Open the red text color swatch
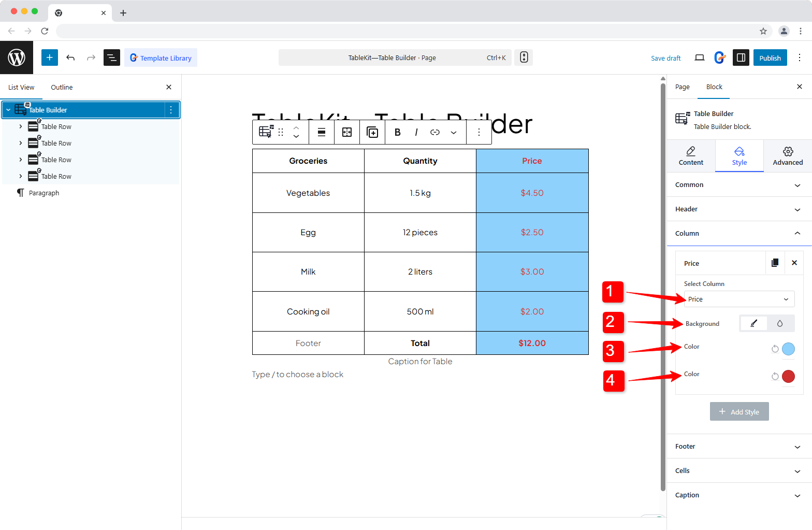The height and width of the screenshot is (530, 812). (x=788, y=376)
